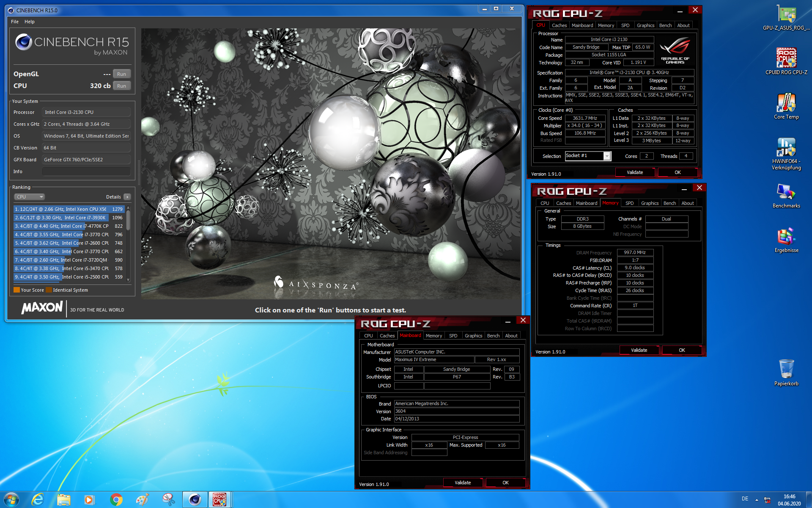Run the CPU benchmark
Image resolution: width=812 pixels, height=508 pixels.
coord(121,86)
